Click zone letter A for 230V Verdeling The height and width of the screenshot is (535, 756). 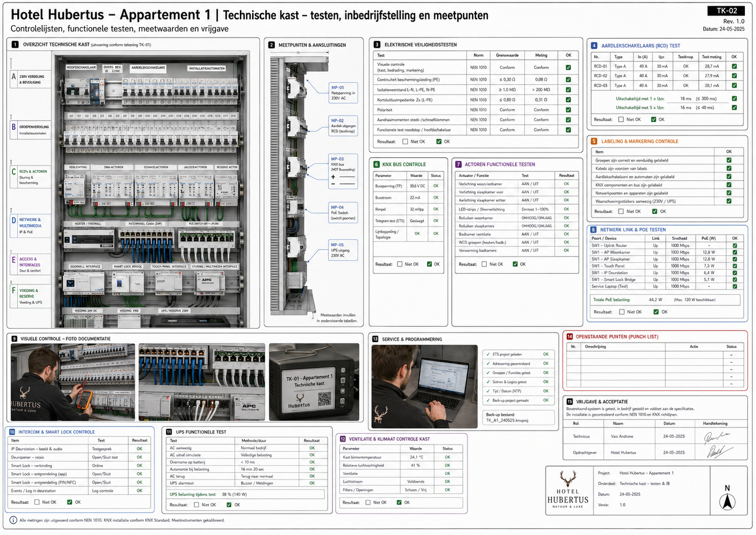point(14,76)
